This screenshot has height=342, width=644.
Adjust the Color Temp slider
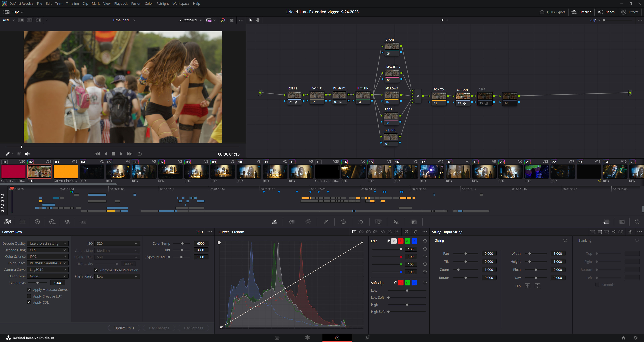pyautogui.click(x=182, y=243)
